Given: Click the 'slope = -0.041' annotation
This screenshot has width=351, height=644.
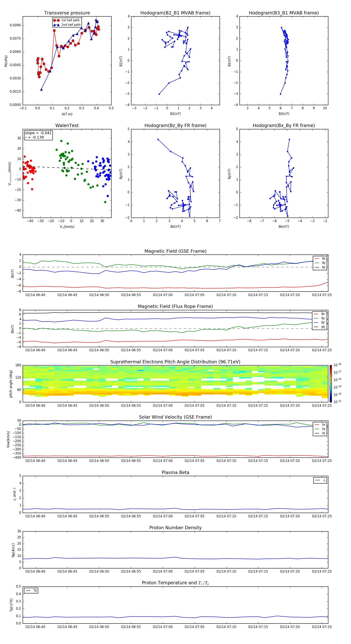Looking at the screenshot, I should [38, 133].
